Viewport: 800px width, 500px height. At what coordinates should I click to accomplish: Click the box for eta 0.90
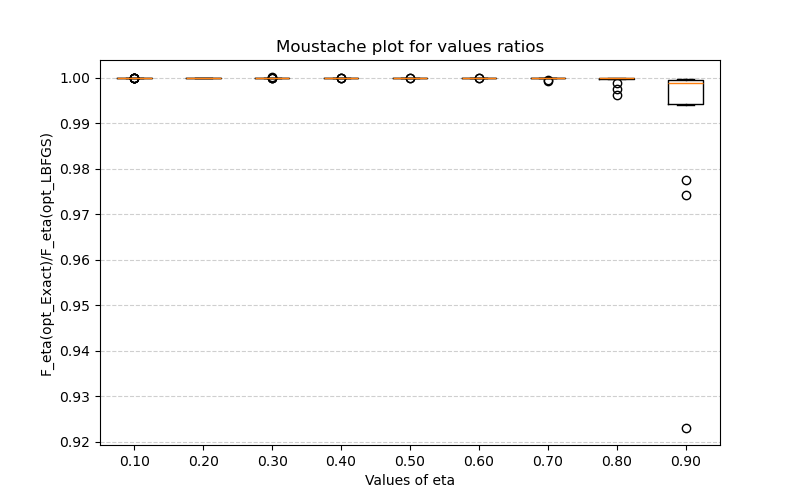686,94
